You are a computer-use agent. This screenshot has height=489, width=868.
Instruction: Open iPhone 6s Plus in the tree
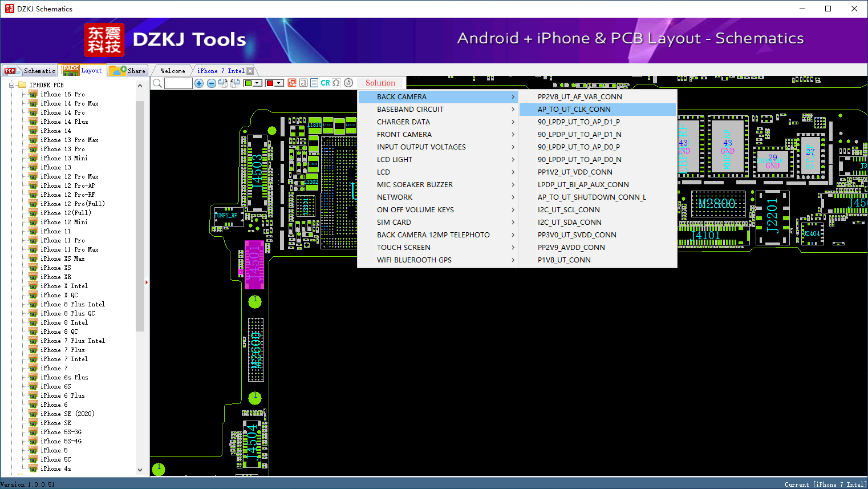pyautogui.click(x=64, y=378)
